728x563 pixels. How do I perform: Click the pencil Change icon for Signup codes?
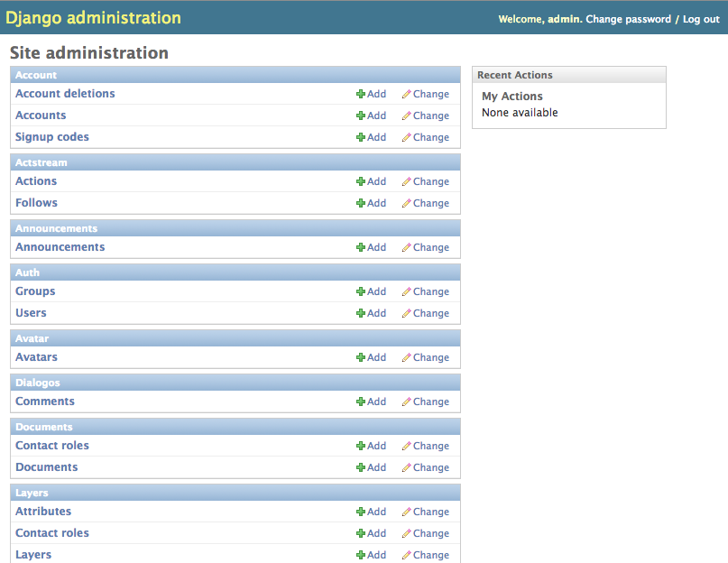(406, 137)
